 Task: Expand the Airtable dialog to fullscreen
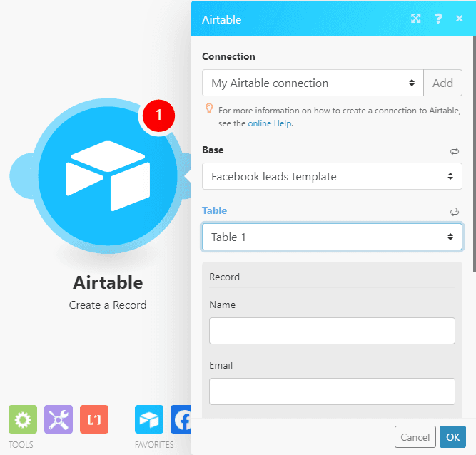pos(416,19)
